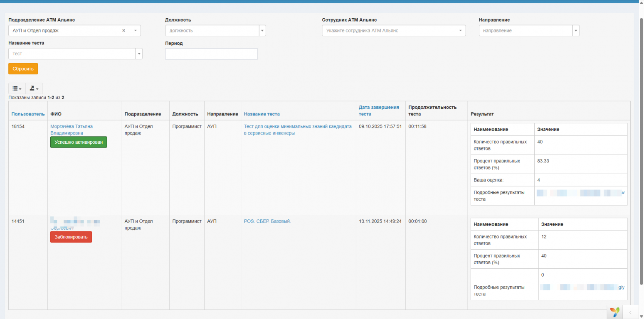Sort by Дата завершения теста header
The height and width of the screenshot is (319, 644).
[x=378, y=110]
